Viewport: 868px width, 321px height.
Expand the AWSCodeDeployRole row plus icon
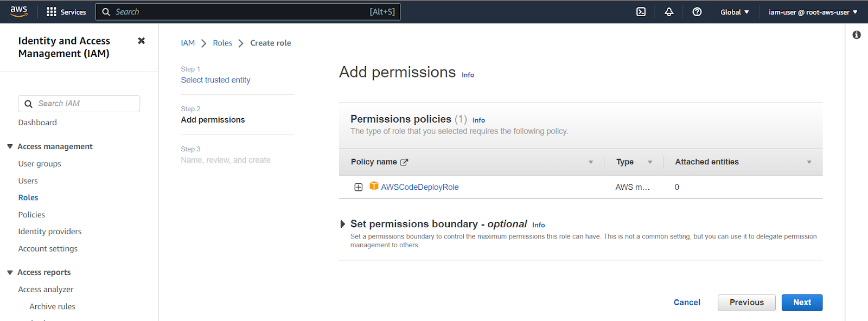click(x=359, y=187)
